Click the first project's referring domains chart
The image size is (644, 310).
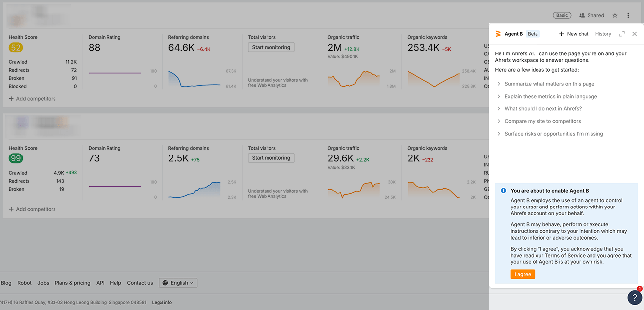pos(195,79)
